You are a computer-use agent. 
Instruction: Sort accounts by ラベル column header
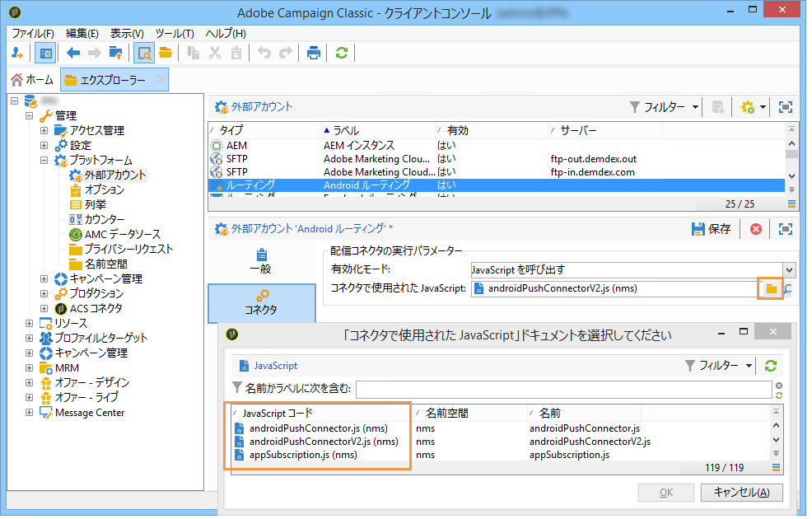pos(379,130)
